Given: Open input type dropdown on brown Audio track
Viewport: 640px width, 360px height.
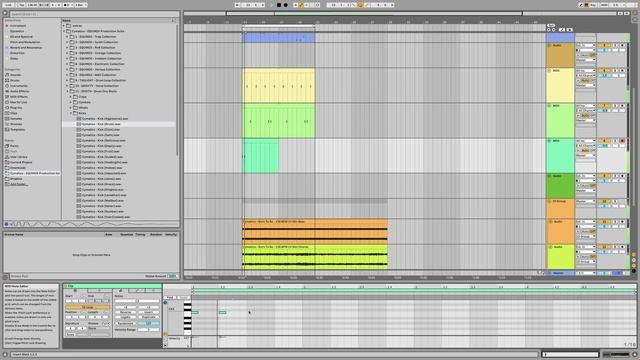Looking at the screenshot, I should coord(586,45).
